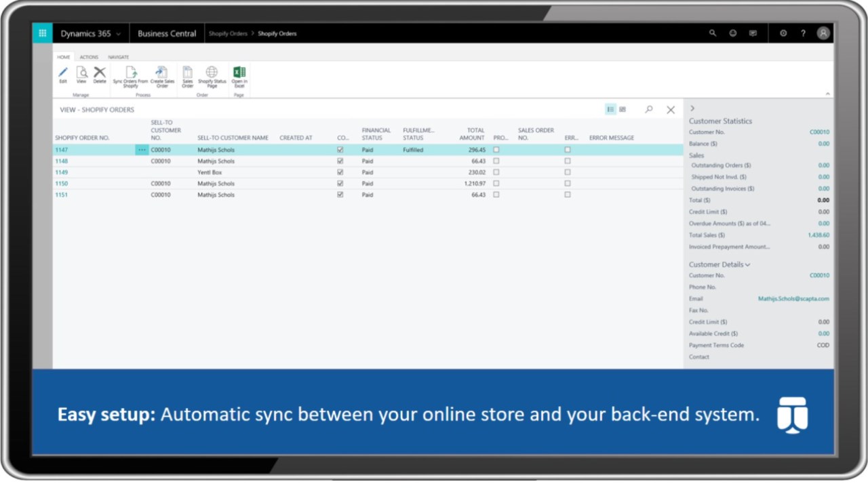The height and width of the screenshot is (488, 868).
Task: Close the Shopify Orders page with X
Action: 671,110
